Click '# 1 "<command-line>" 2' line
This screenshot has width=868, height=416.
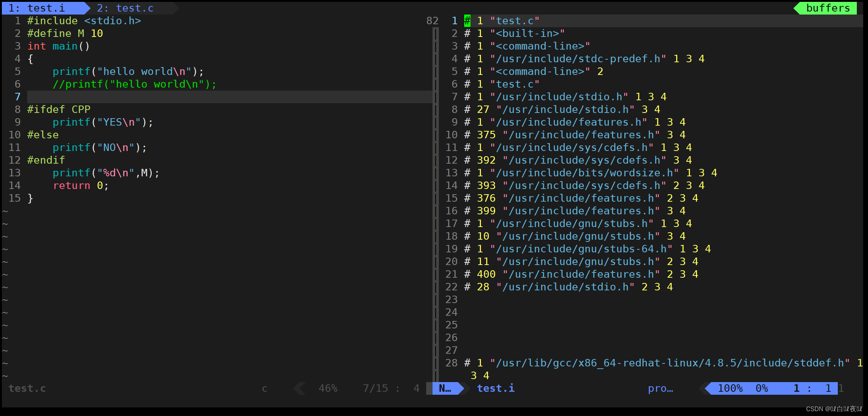[534, 71]
